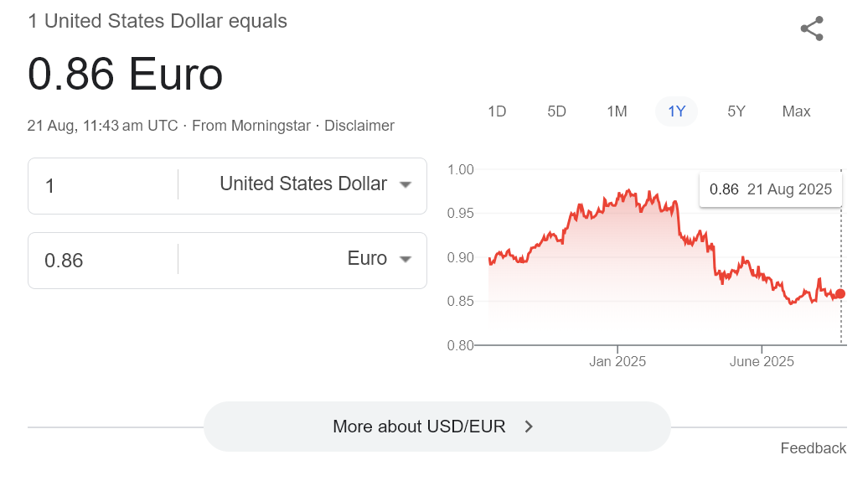Select the 1Y chart range
868x481 pixels.
coord(676,111)
